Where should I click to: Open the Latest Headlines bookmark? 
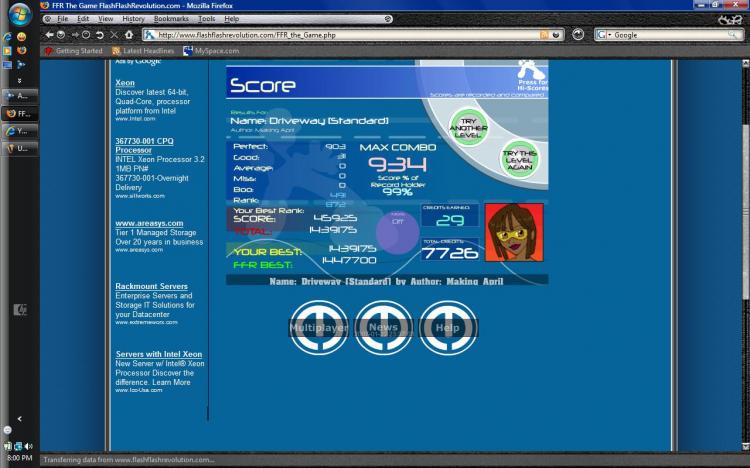coord(143,51)
